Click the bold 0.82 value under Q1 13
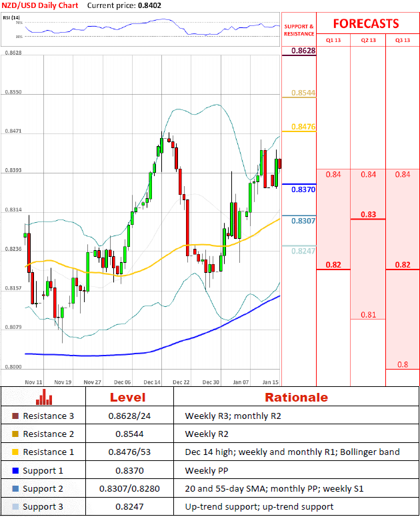This screenshot has width=420, height=517. [333, 265]
